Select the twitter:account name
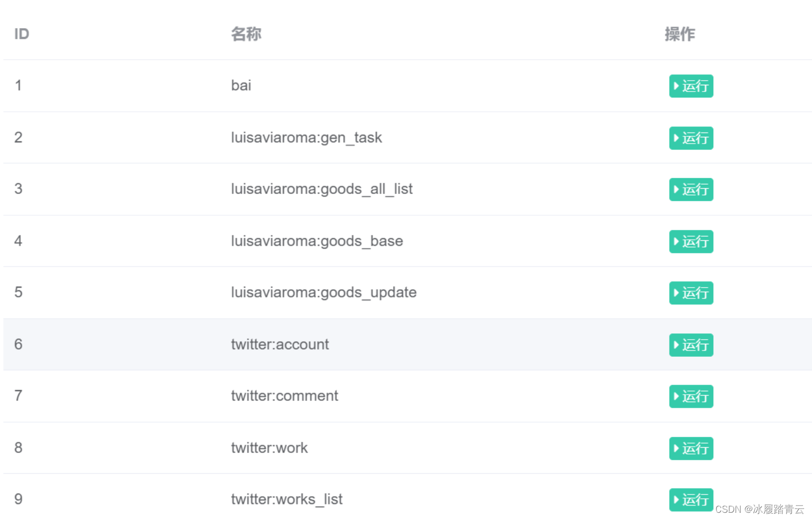Viewport: 812px width, 519px height. coord(280,344)
